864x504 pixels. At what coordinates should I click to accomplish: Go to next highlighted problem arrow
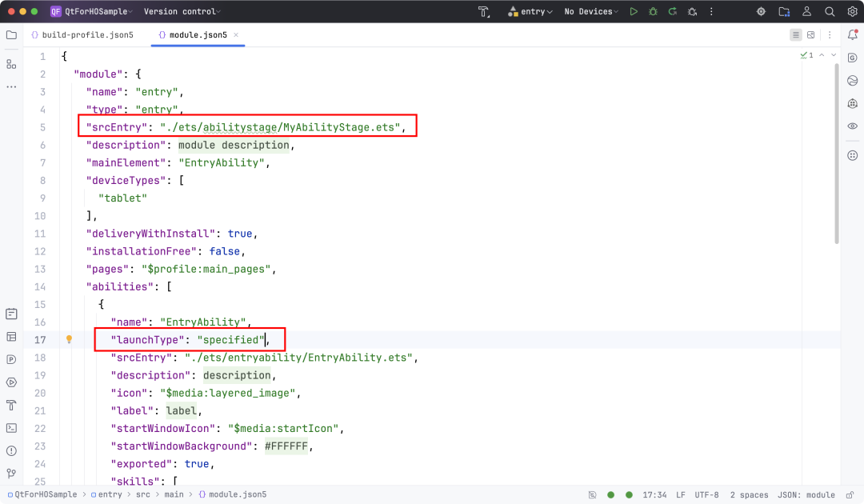pyautogui.click(x=834, y=55)
